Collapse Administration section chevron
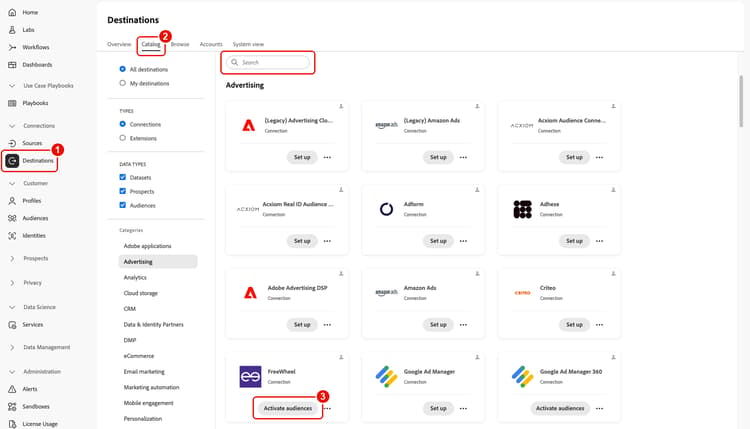This screenshot has height=429, width=750. [x=12, y=372]
